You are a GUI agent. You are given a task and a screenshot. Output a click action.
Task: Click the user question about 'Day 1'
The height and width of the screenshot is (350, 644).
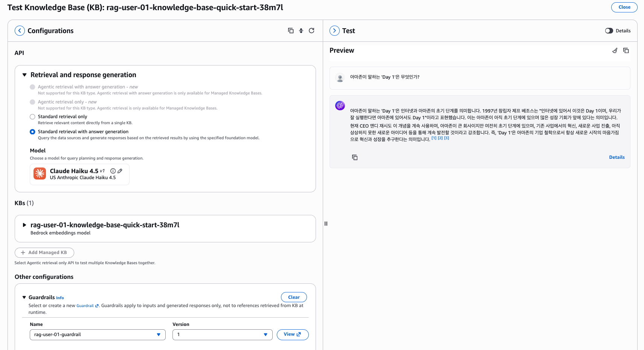385,77
